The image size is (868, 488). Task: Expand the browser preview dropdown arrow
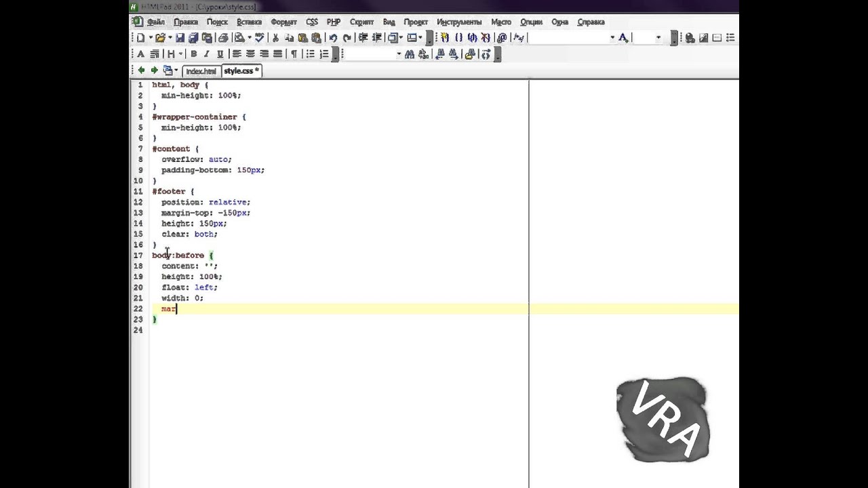(249, 38)
